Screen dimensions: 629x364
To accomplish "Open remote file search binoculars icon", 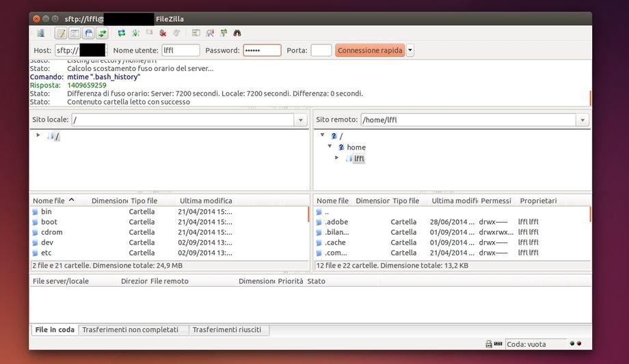I will 237,33.
